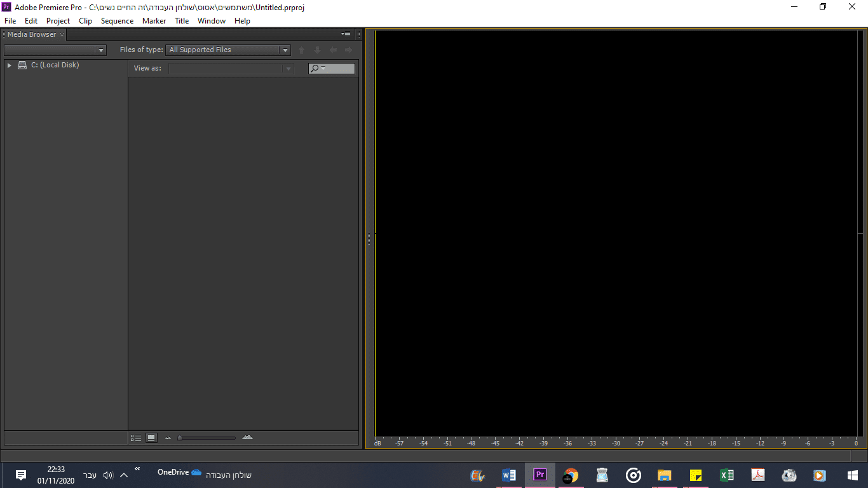The width and height of the screenshot is (868, 488).
Task: Open File Explorer from the taskbar
Action: [x=664, y=475]
